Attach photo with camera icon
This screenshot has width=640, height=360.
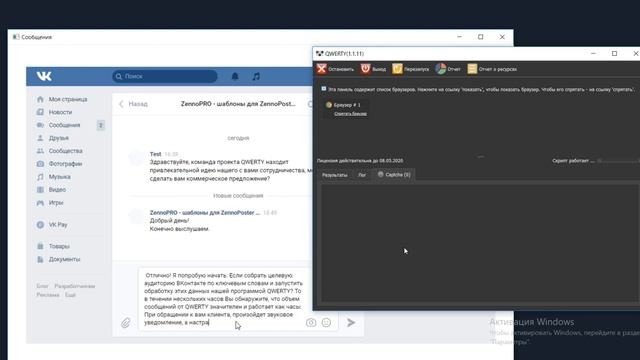pos(311,323)
